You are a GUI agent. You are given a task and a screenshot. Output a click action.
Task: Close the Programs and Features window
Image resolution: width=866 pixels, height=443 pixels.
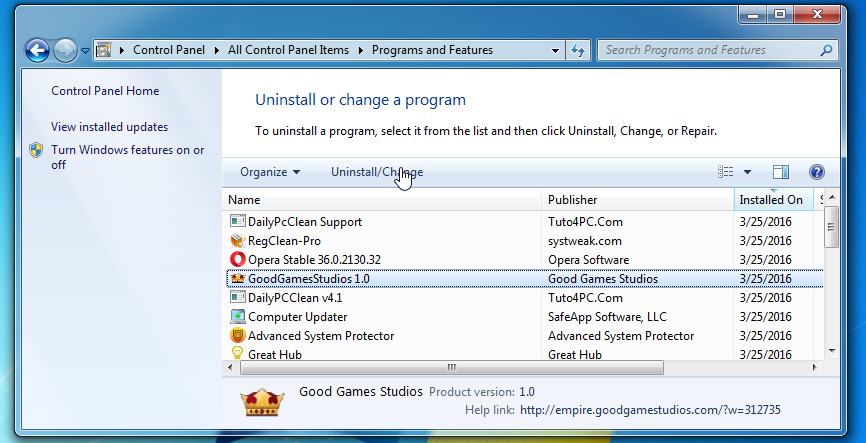(x=817, y=15)
